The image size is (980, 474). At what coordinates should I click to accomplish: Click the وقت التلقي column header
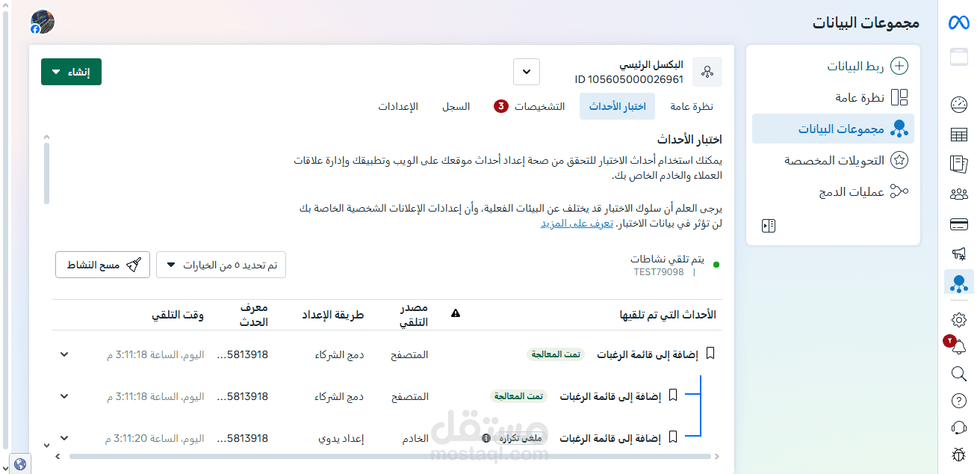pos(178,315)
